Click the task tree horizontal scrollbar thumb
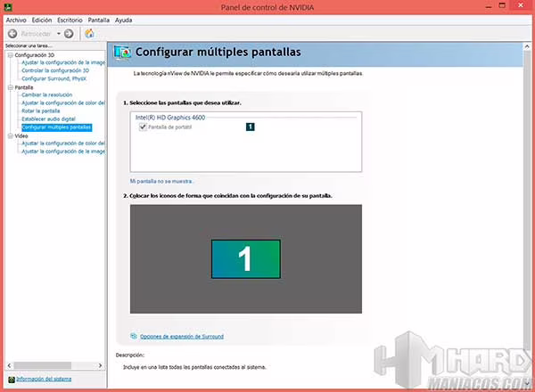535x392 pixels. (42, 365)
